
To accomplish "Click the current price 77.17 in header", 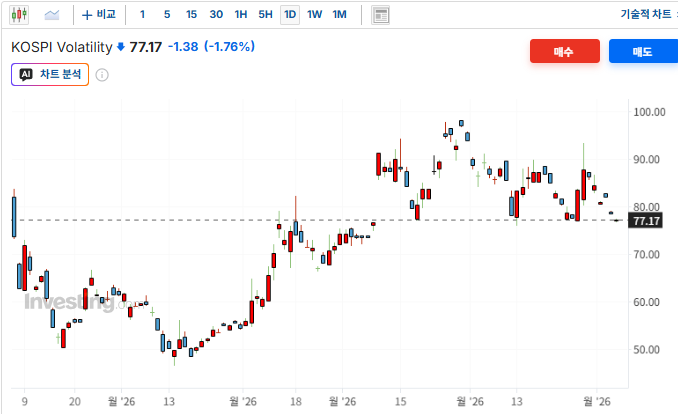I will coord(146,47).
